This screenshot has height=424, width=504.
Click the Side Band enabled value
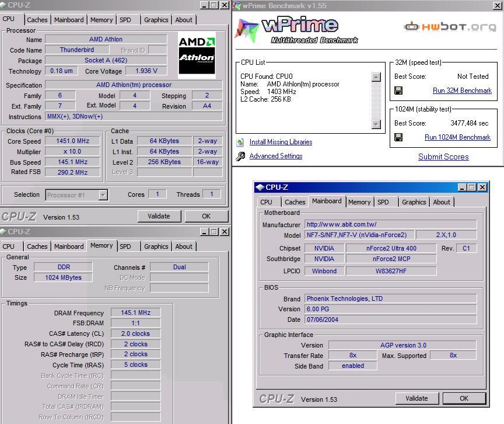click(353, 366)
